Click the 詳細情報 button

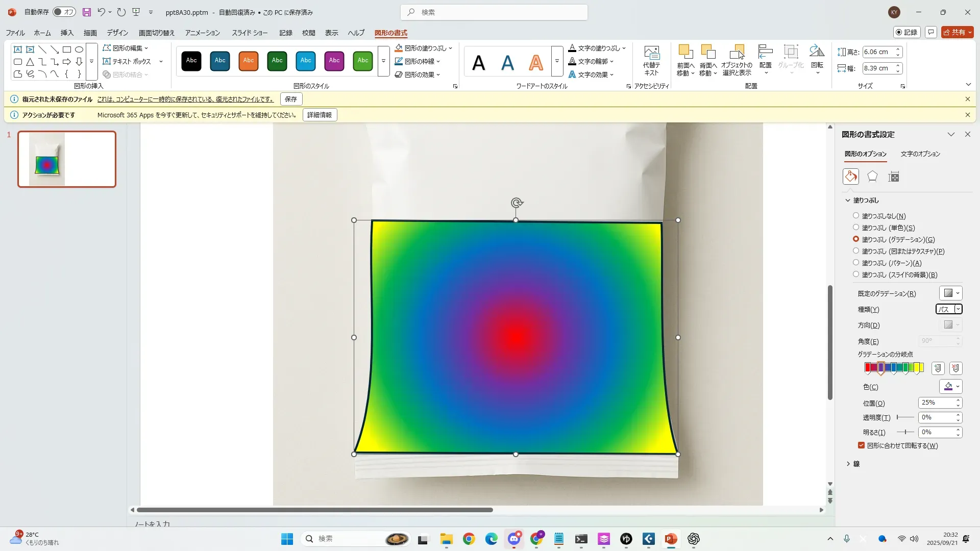click(320, 115)
